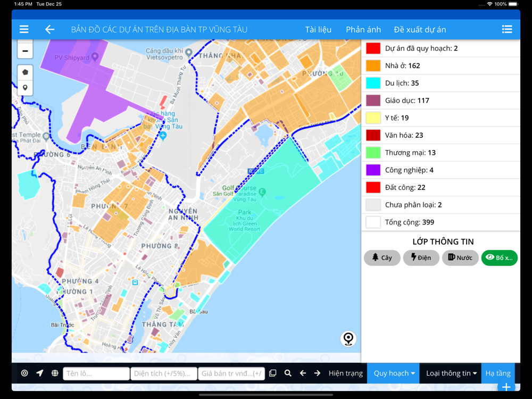Zoom out the map with minus button

click(25, 51)
